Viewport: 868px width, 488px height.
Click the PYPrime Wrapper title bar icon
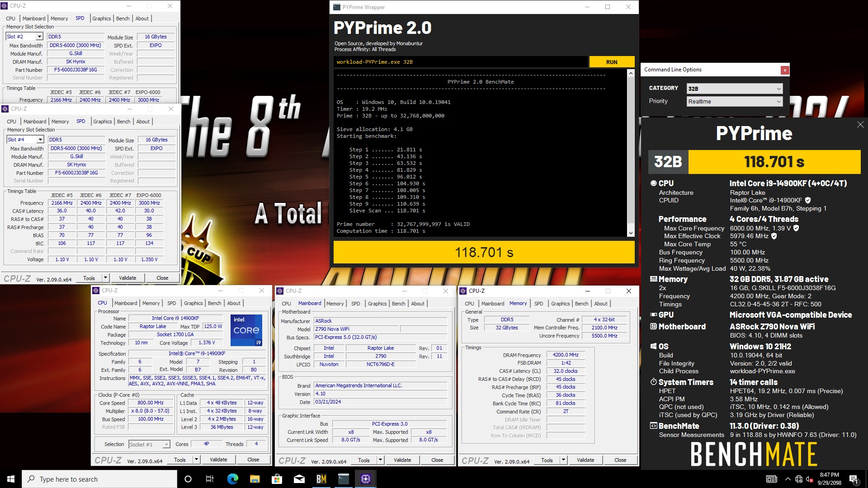336,7
